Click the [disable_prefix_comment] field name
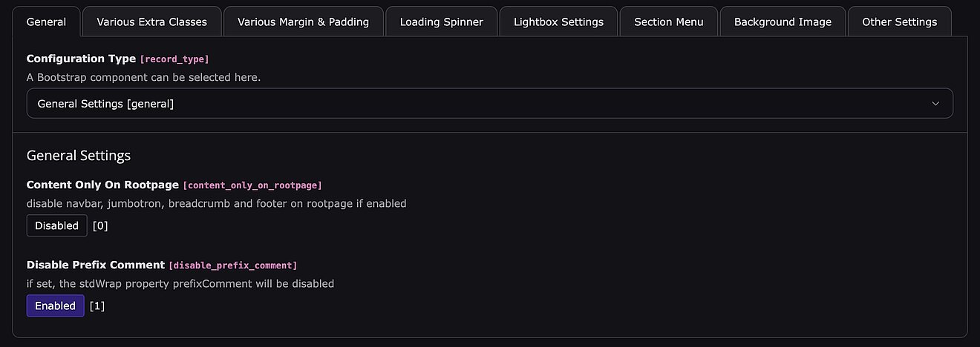The width and height of the screenshot is (980, 347). click(x=233, y=265)
